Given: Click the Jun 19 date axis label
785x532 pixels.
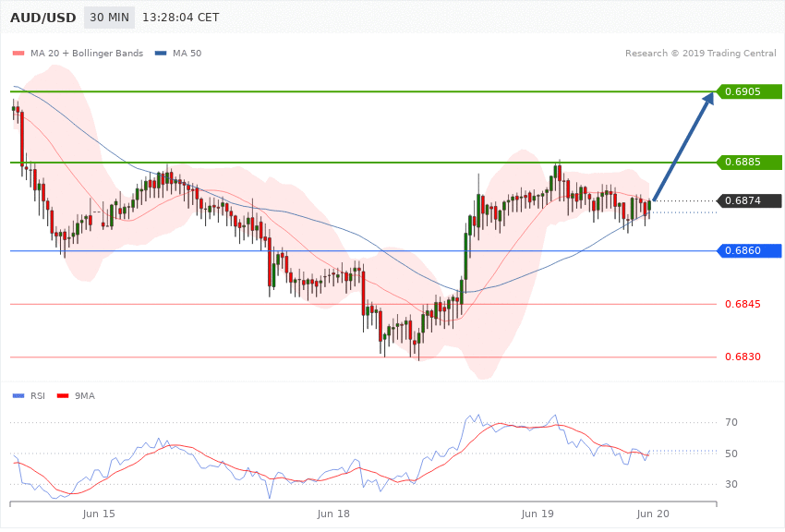Looking at the screenshot, I should pyautogui.click(x=537, y=514).
